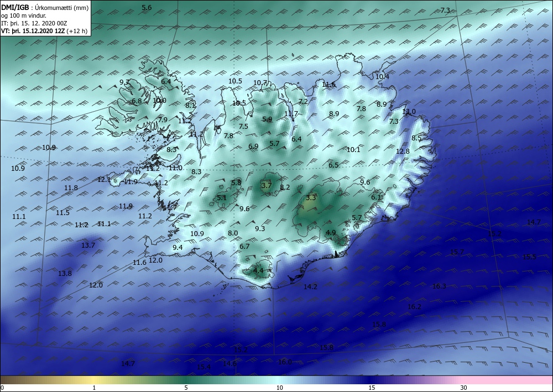Click the valid time 'VT: þri. 15.12.2020 12Z (+12 h)'
Image resolution: width=553 pixels, height=392 pixels.
pyautogui.click(x=44, y=30)
